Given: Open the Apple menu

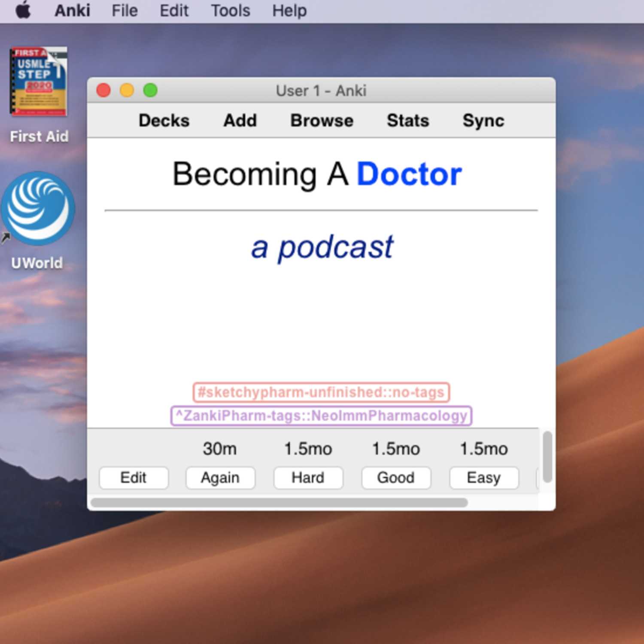Looking at the screenshot, I should 23,10.
